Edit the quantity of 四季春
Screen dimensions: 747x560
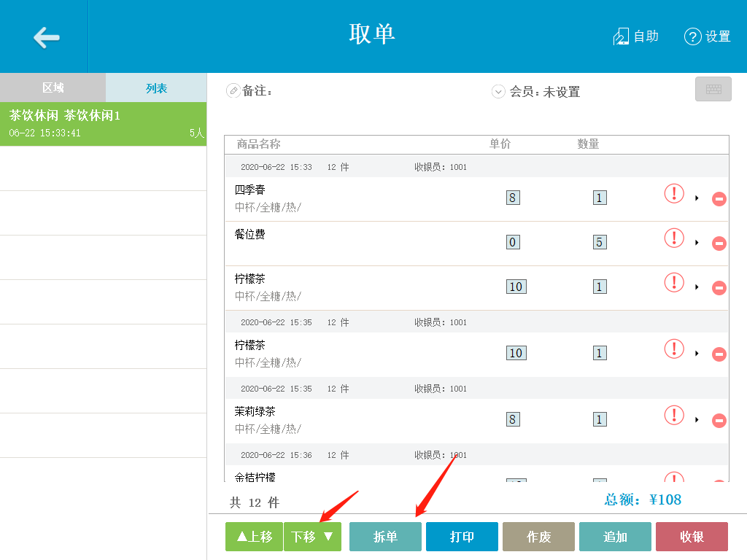(600, 198)
